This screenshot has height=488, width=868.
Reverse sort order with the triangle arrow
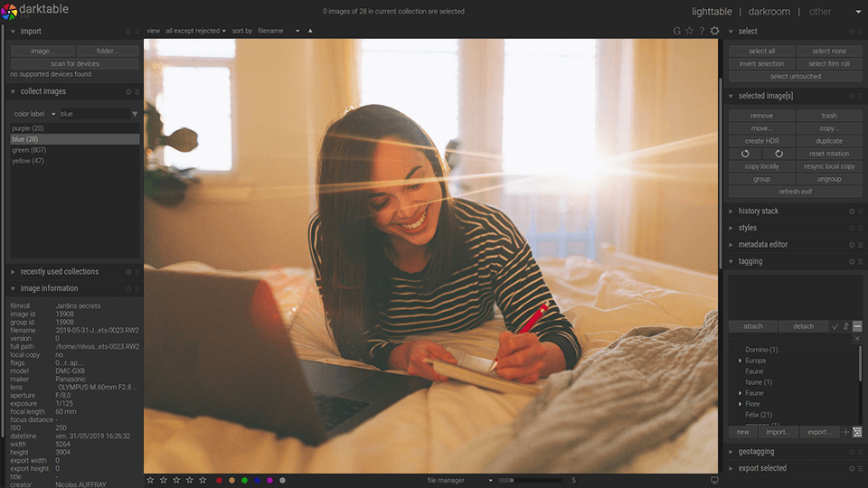(x=310, y=31)
